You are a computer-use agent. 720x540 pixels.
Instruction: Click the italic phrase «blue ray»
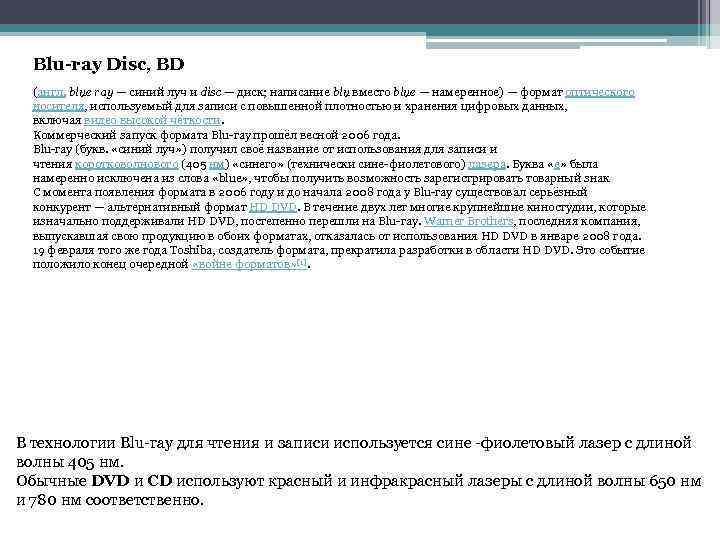click(x=91, y=92)
